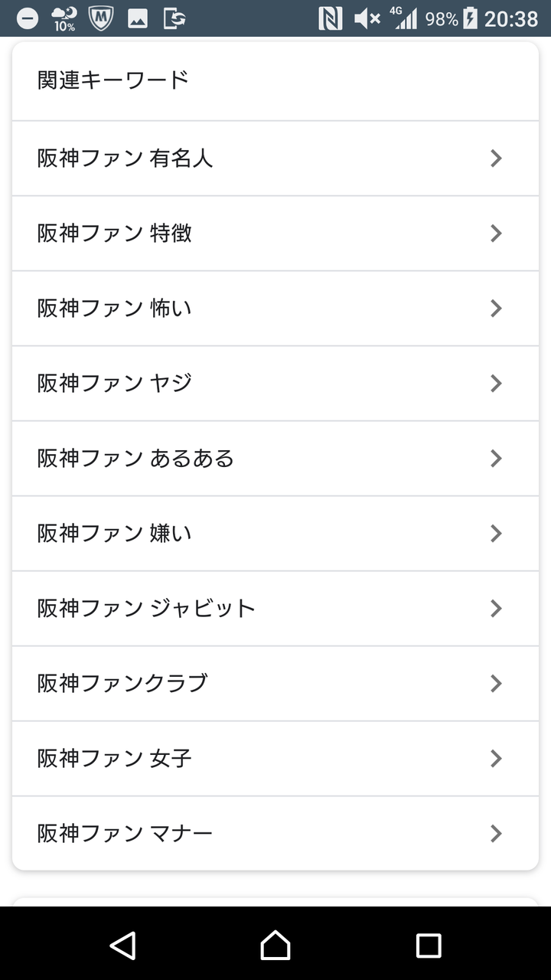Choose the 阪神ファンクラブ keyword
This screenshot has width=551, height=980.
[x=122, y=684]
